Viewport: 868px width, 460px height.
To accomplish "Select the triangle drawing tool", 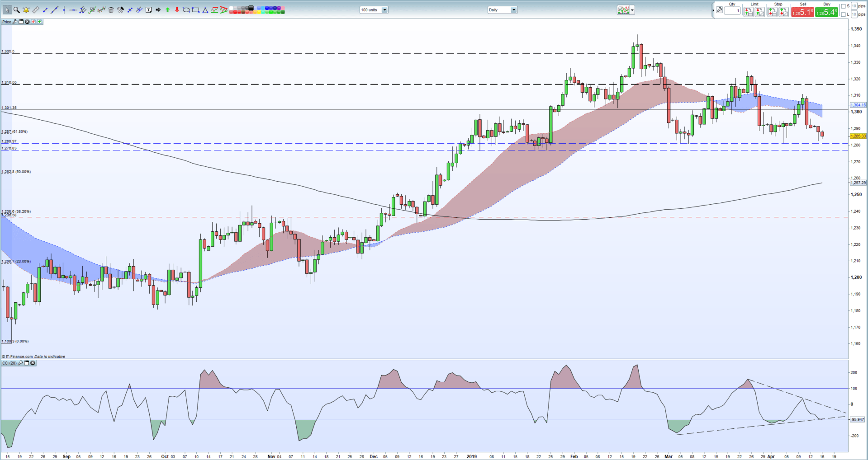I will pyautogui.click(x=205, y=10).
